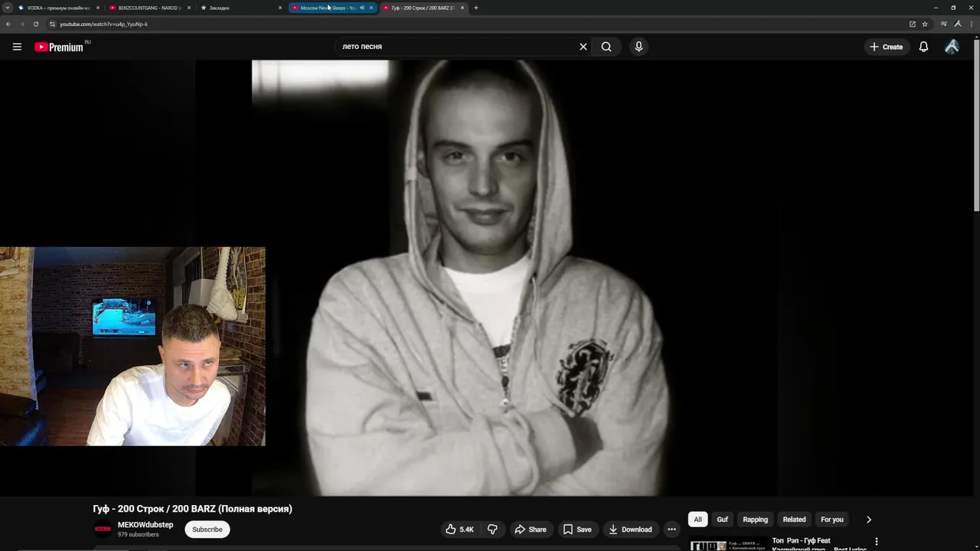Screen dimensions: 980x551
Task: Open MEKOWdubstep channel avatar
Action: click(103, 530)
